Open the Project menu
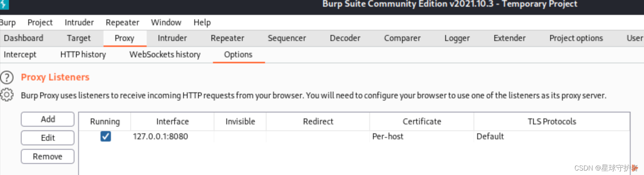 40,23
